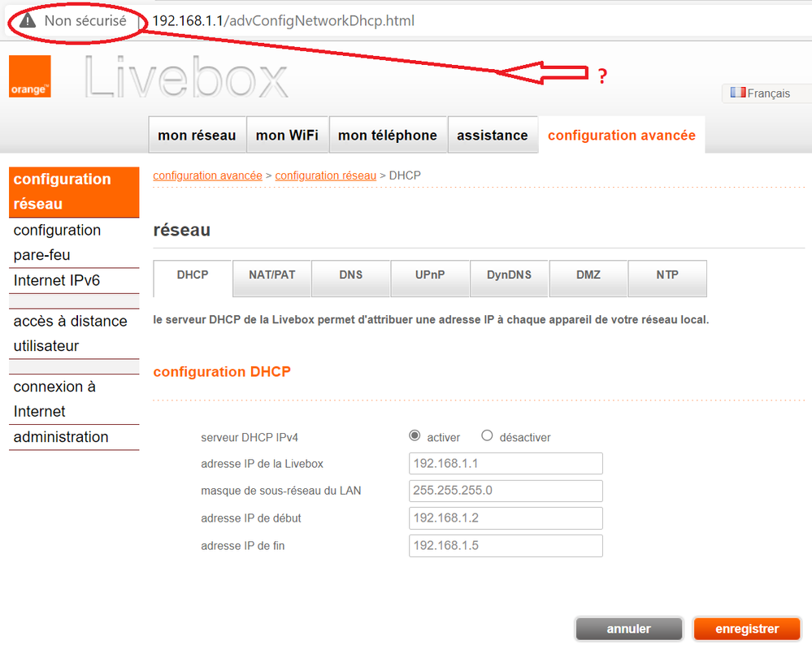812x658 pixels.
Task: Open the Français language selector
Action: pyautogui.click(x=766, y=93)
